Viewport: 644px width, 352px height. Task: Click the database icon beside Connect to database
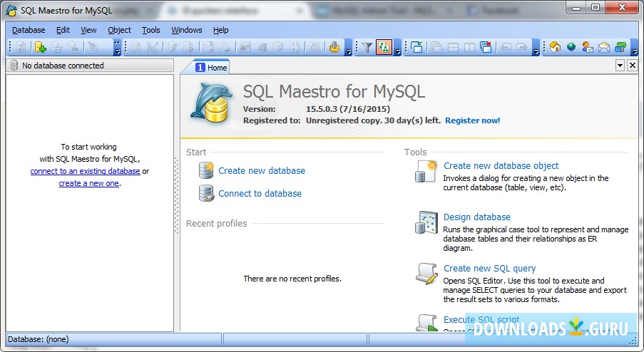(206, 193)
